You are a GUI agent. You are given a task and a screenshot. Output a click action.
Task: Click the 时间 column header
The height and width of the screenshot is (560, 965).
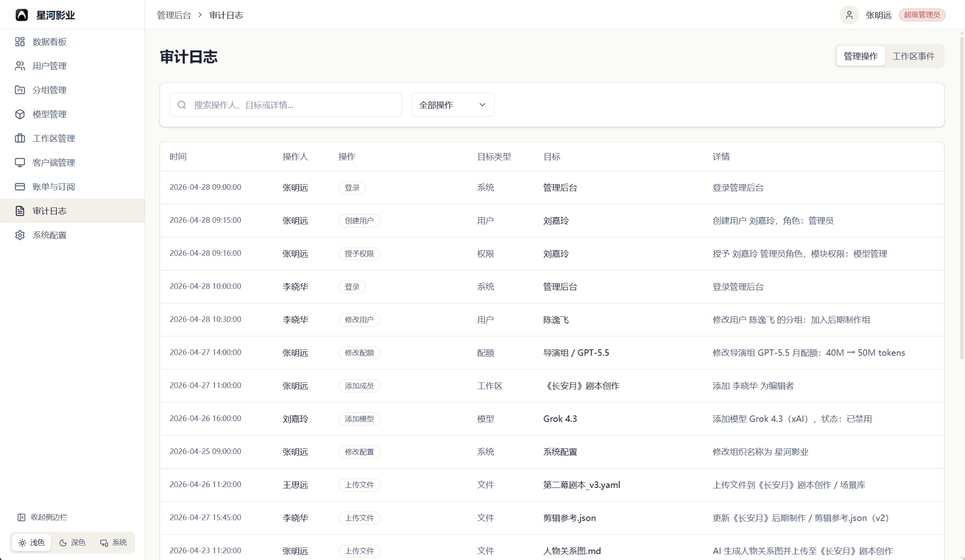178,157
